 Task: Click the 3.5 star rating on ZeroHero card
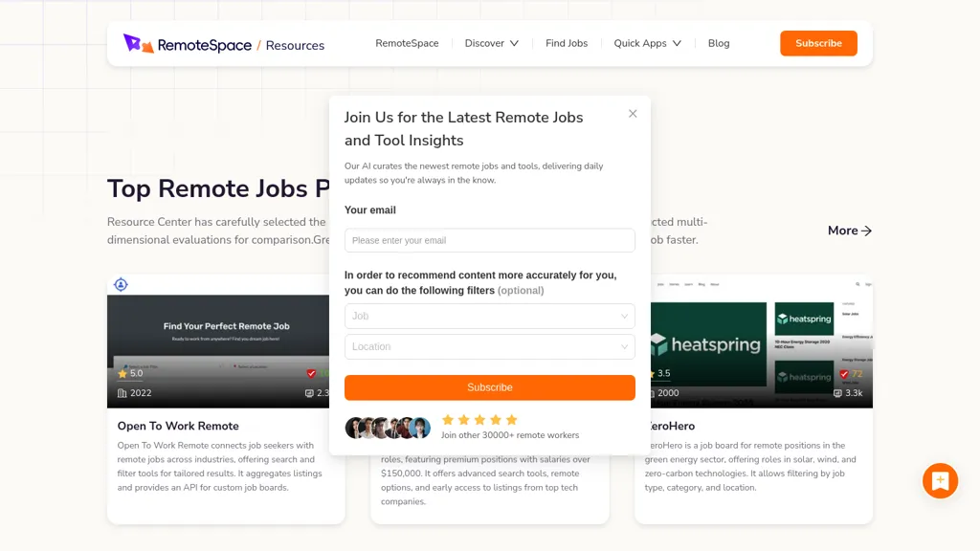[x=658, y=374]
